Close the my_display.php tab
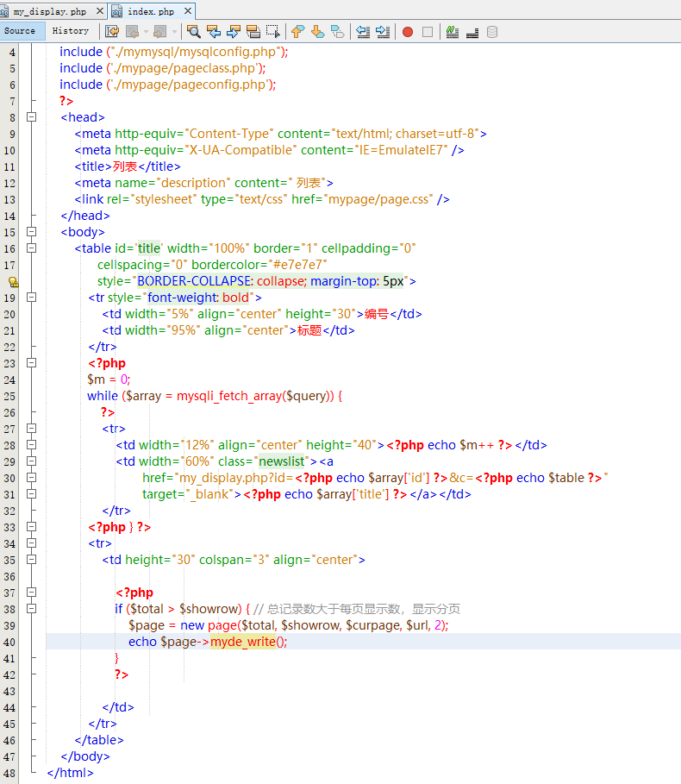Screen dimensions: 681x784 coord(99,10)
